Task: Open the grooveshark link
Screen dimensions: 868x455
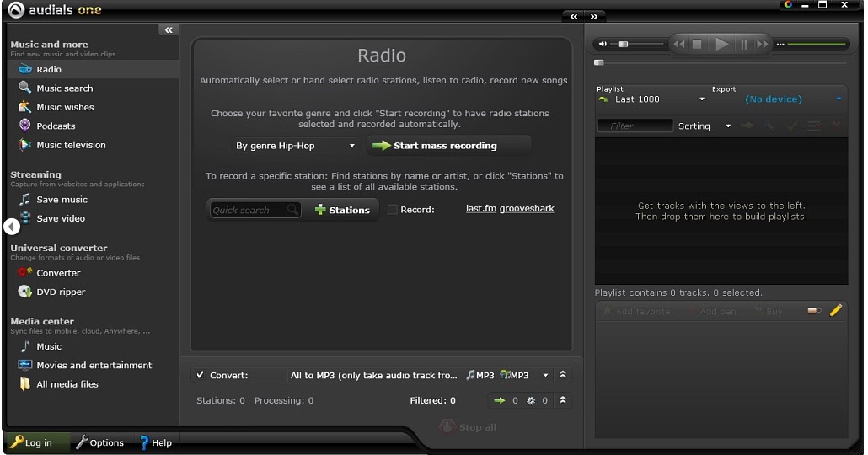Action: (527, 208)
